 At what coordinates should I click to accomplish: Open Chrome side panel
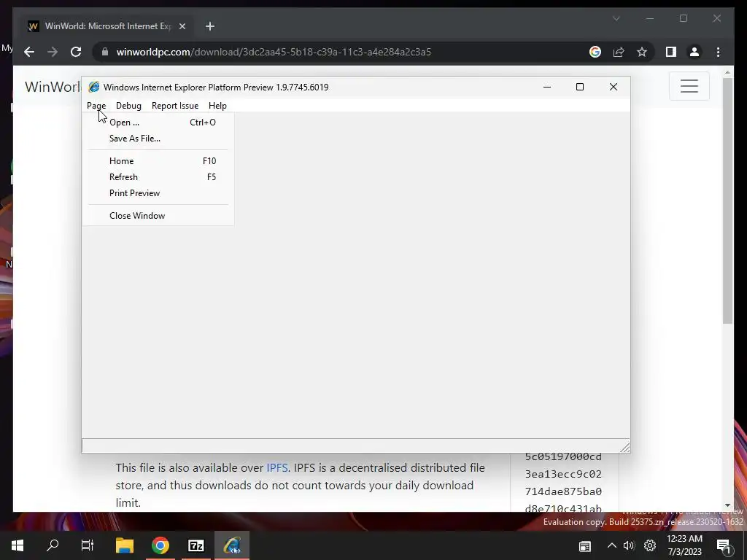671,52
